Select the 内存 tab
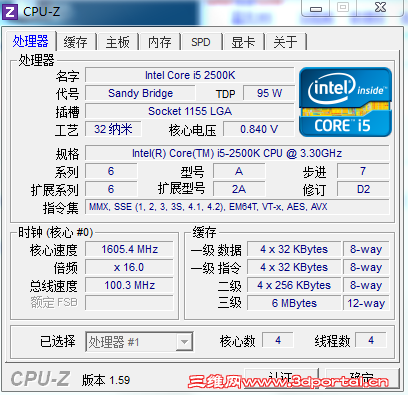Viewport: 408px width, 395px height. click(x=160, y=42)
